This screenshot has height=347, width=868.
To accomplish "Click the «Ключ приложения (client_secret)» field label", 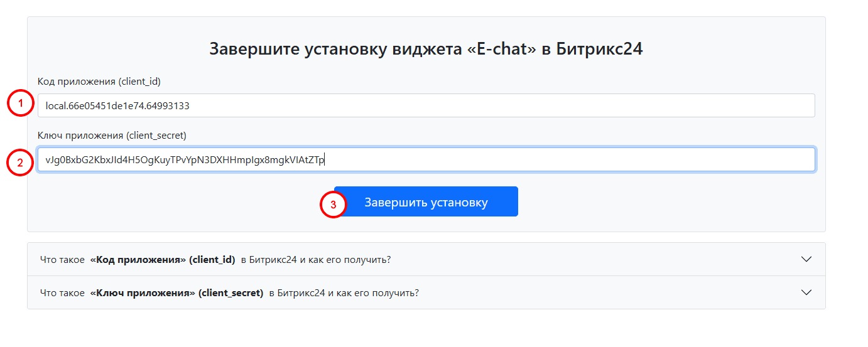I will (x=112, y=136).
